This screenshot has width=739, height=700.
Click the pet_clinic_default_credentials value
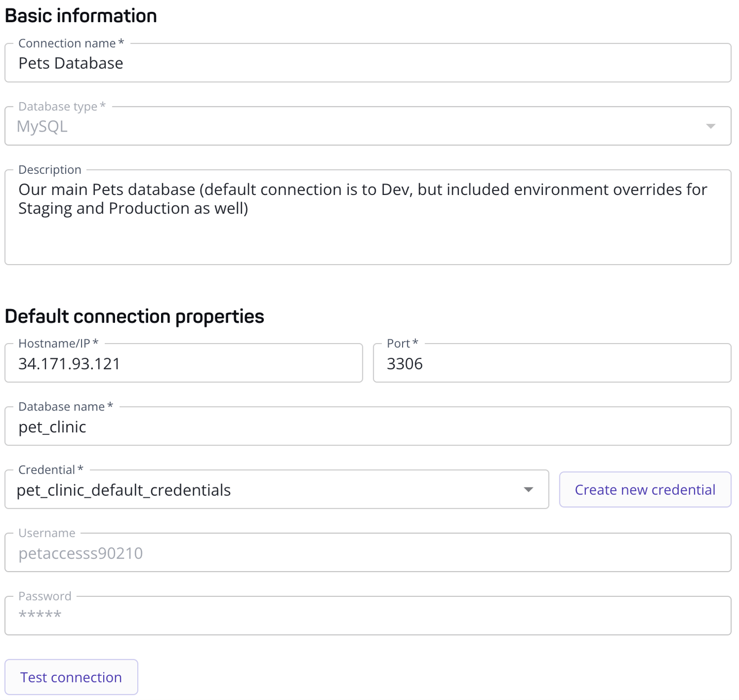coord(124,489)
